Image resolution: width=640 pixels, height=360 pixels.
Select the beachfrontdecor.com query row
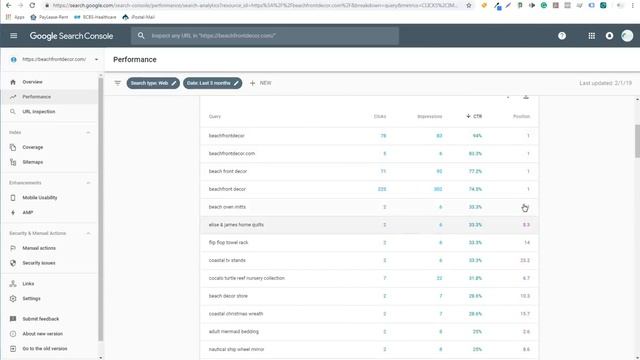pos(369,153)
